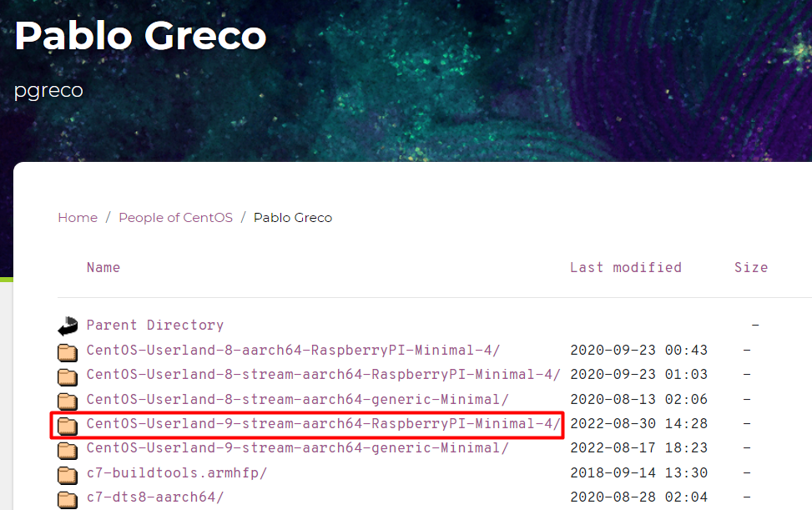Go to the Home breadcrumb link
Viewport: 812px width, 510px height.
(x=78, y=218)
